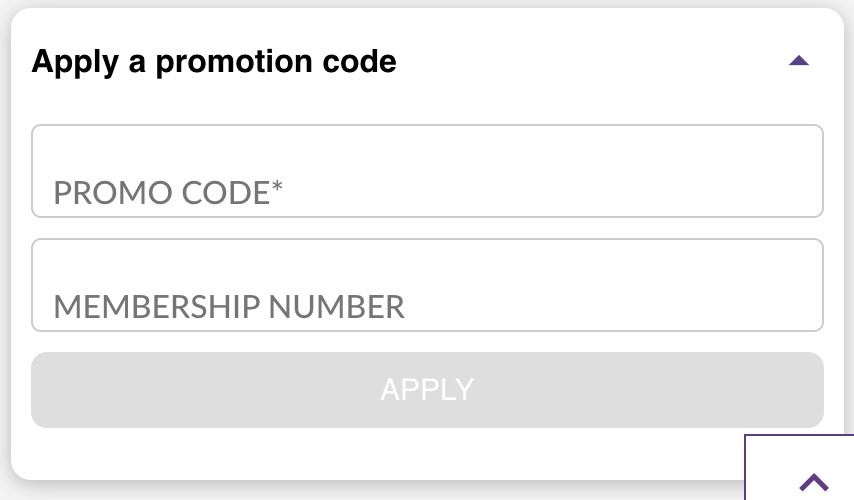Click the purple-bordered scroll up box

(x=800, y=468)
